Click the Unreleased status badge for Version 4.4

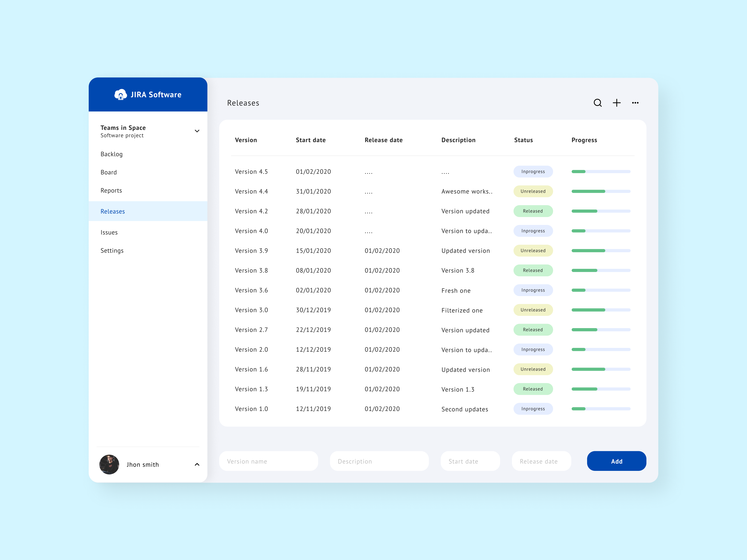(x=533, y=191)
